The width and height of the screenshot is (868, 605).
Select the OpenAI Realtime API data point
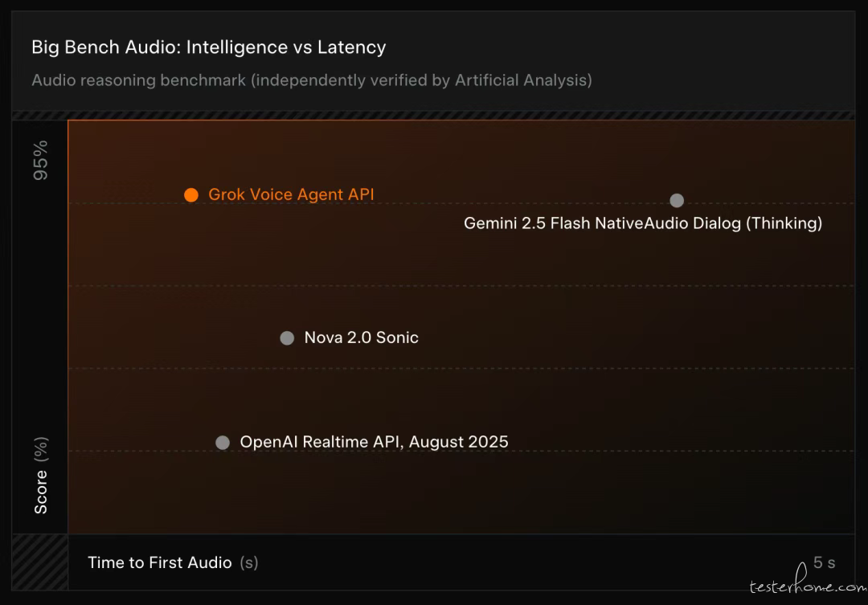click(223, 443)
